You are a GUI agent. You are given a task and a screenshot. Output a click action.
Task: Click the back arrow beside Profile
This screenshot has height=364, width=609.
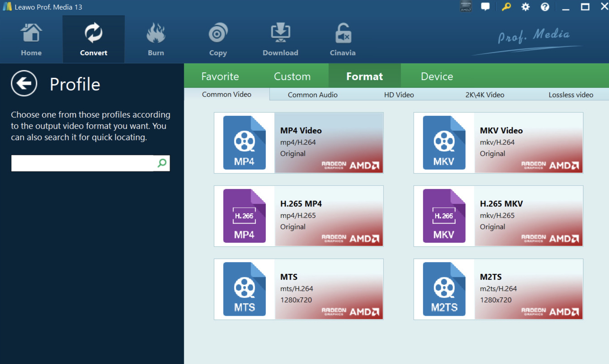pyautogui.click(x=24, y=83)
